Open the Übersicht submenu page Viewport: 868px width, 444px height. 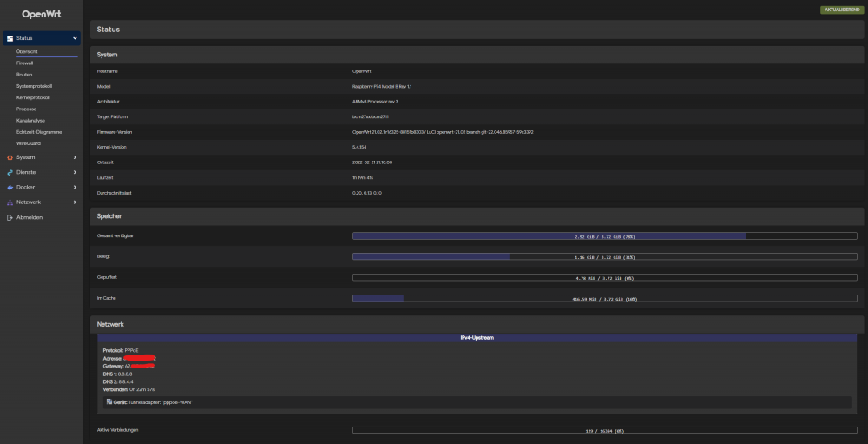(27, 51)
